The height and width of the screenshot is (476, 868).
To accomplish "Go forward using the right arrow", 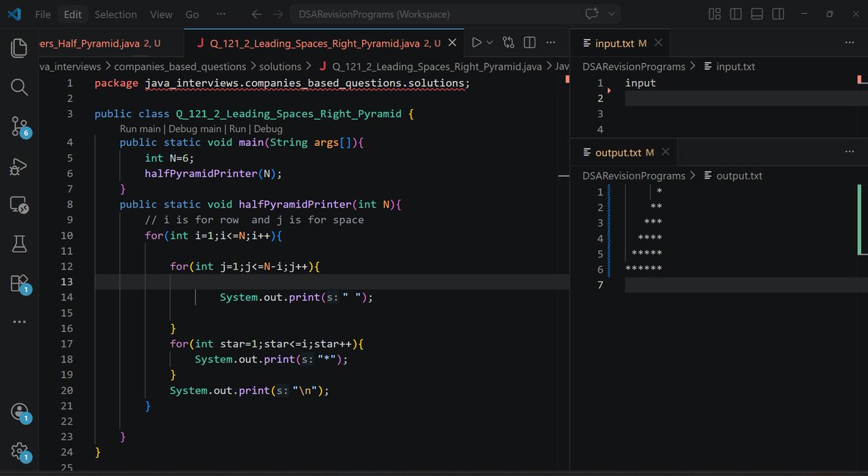I will click(x=278, y=14).
